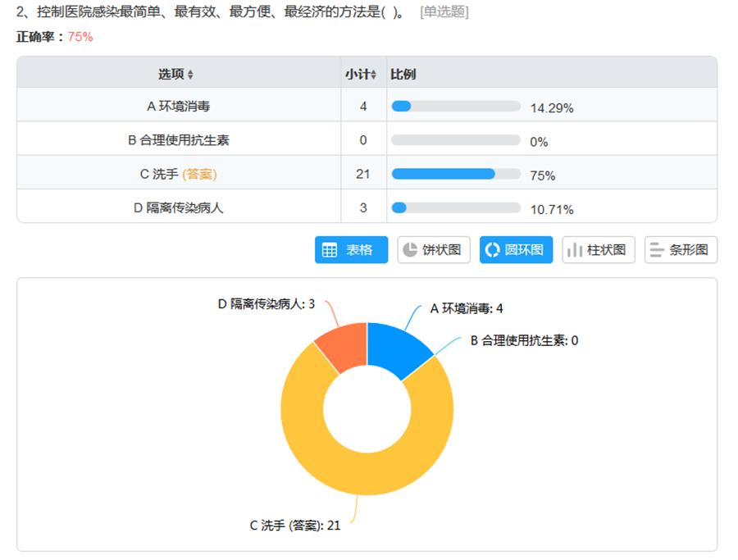Click the 比例 column header

pos(403,74)
